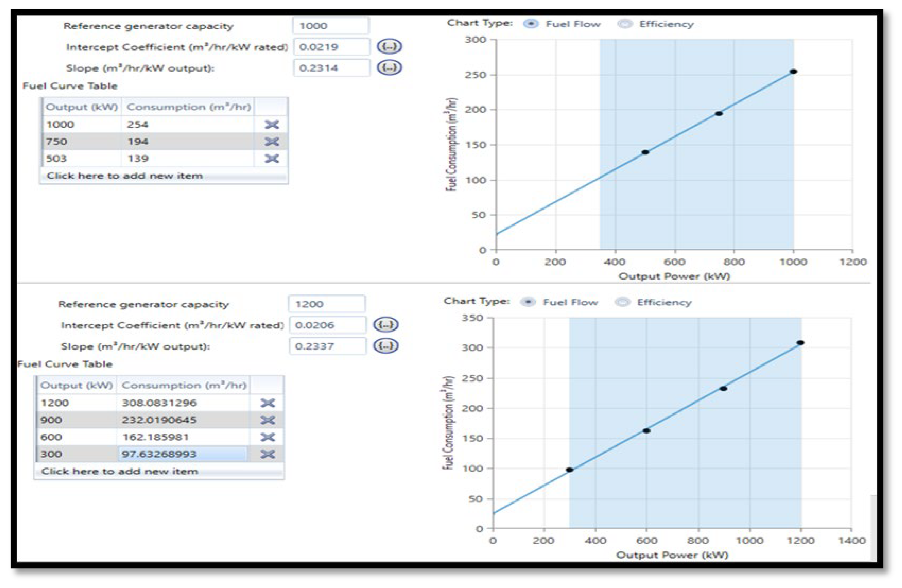Select Fuel Flow radio in bottom chart
902x588 pixels.
point(528,302)
